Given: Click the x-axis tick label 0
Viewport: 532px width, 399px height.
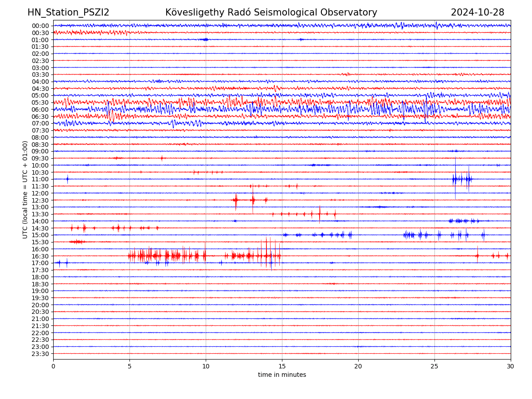Looking at the screenshot, I should click(53, 366).
